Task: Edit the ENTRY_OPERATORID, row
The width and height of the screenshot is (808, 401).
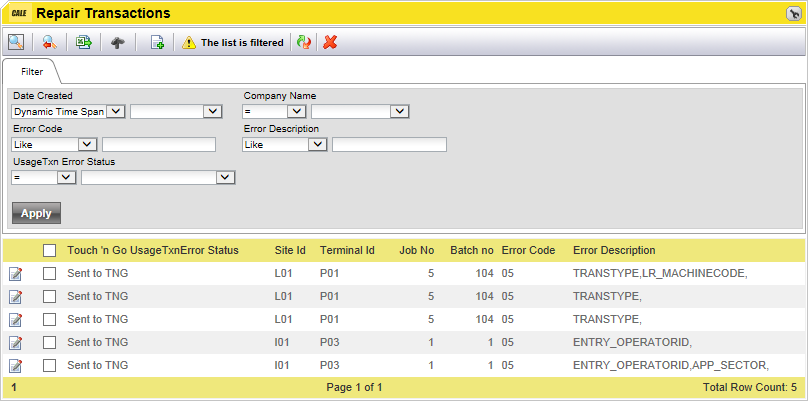Action: coord(15,342)
